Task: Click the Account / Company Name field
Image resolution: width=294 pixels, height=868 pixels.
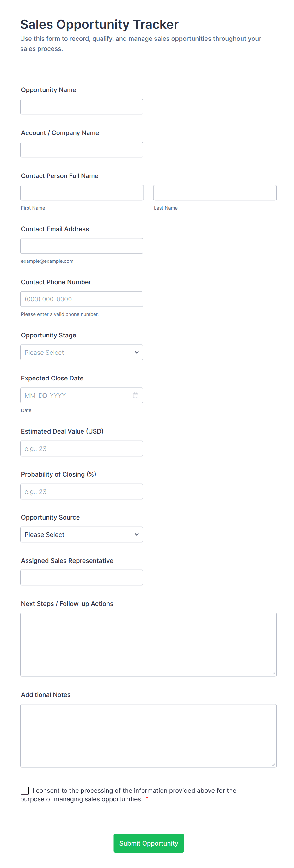Action: tap(82, 149)
